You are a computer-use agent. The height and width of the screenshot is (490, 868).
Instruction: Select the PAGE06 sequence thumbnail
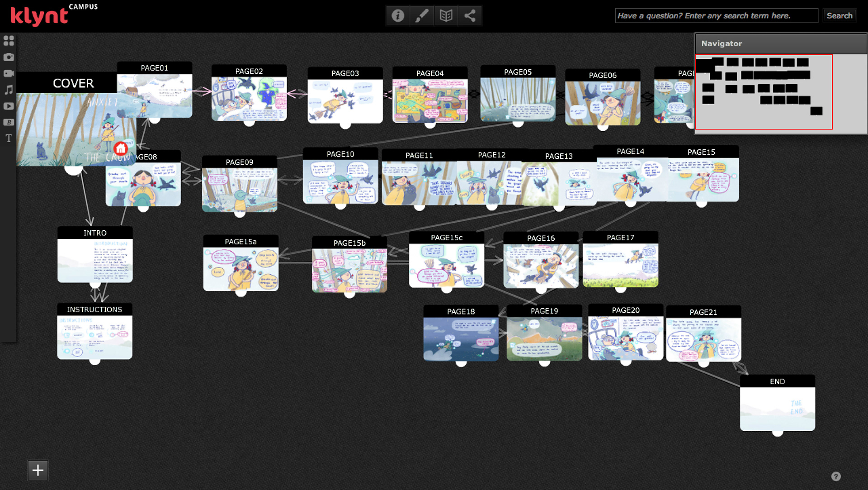[603, 103]
